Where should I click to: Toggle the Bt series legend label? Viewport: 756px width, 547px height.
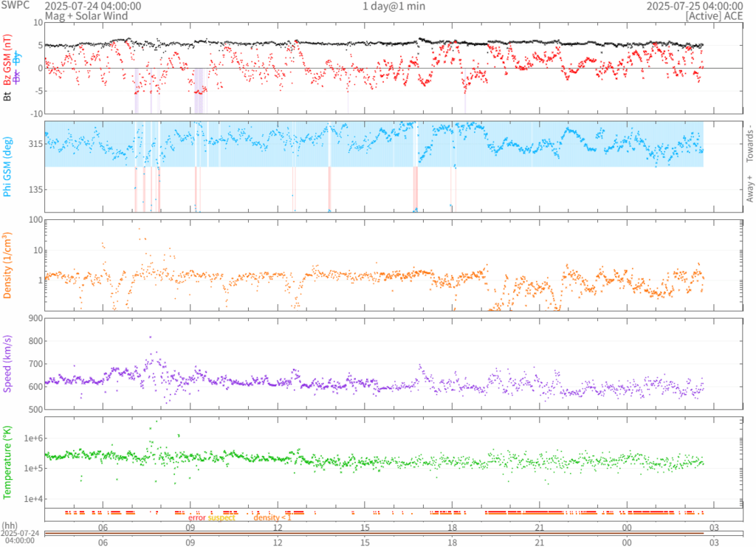pyautogui.click(x=7, y=96)
